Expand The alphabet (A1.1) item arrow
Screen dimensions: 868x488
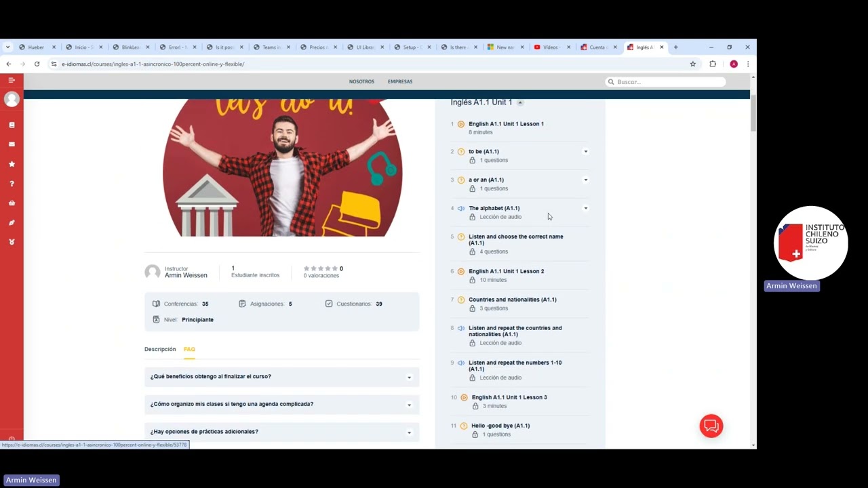point(586,208)
